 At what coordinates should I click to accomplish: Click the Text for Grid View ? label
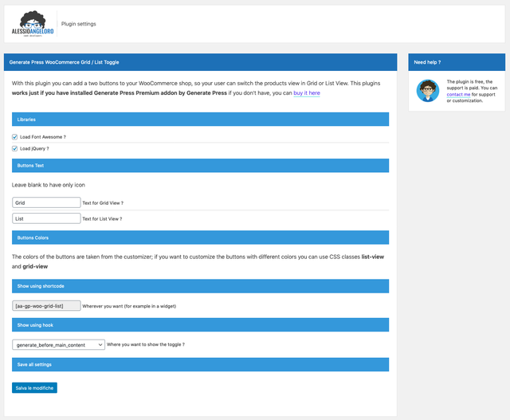(103, 203)
